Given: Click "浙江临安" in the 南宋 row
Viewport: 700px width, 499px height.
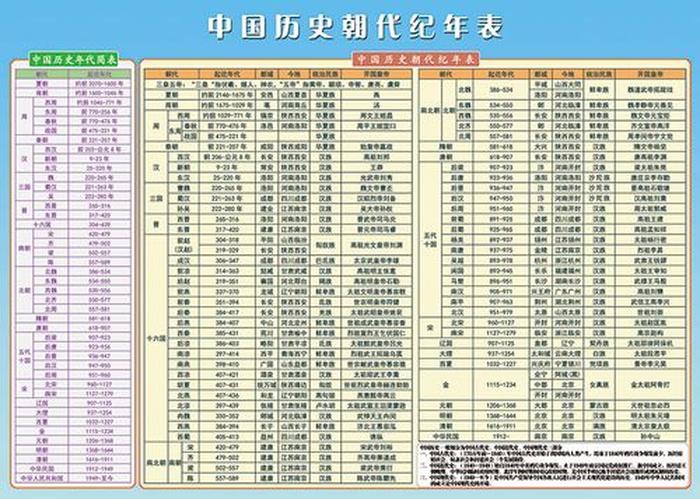Looking at the screenshot, I should point(568,333).
